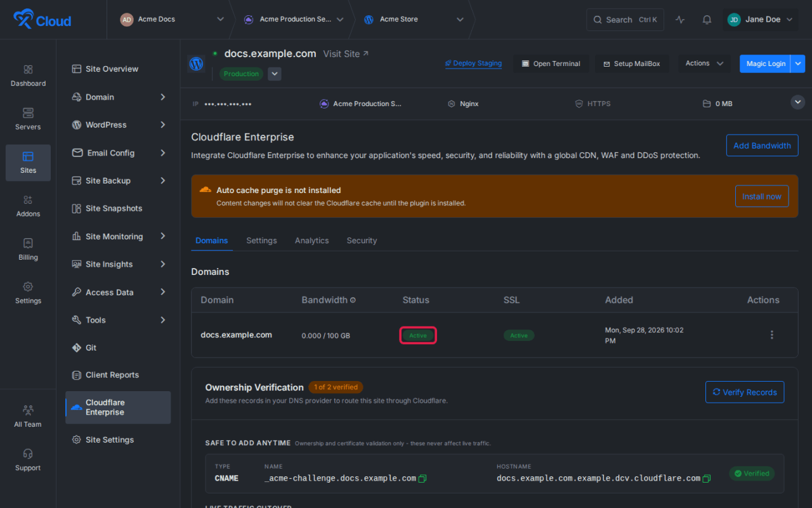Screen dimensions: 812x508
Task: Click the HTTPS shield icon
Action: [x=579, y=104]
